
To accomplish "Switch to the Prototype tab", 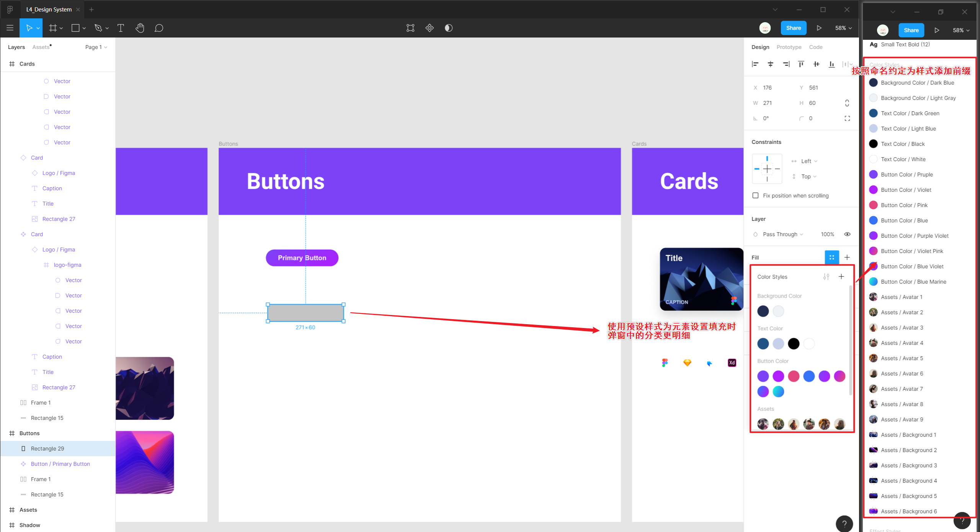I will point(789,47).
